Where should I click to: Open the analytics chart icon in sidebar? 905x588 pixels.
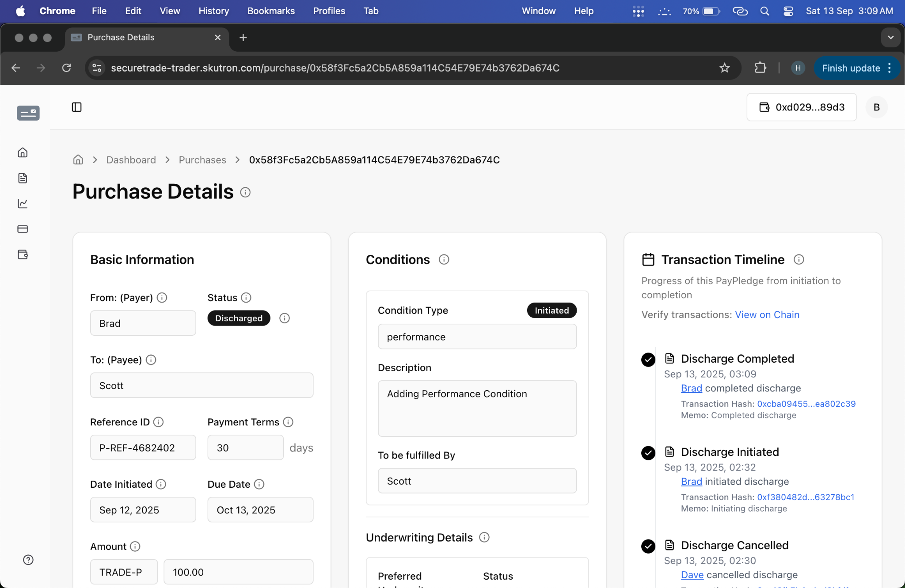click(23, 204)
